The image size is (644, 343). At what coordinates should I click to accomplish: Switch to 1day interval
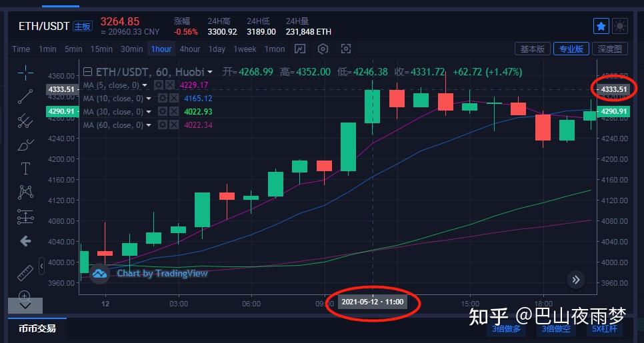(217, 49)
